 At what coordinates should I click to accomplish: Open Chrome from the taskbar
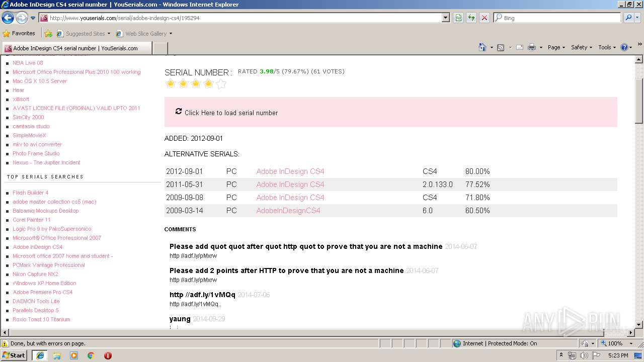[x=91, y=355]
